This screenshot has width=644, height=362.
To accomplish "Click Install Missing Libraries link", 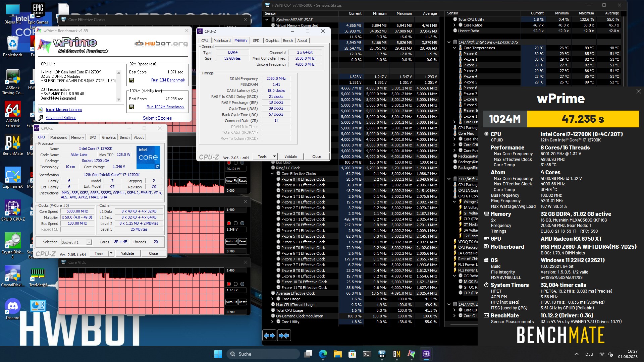I will (x=64, y=110).
